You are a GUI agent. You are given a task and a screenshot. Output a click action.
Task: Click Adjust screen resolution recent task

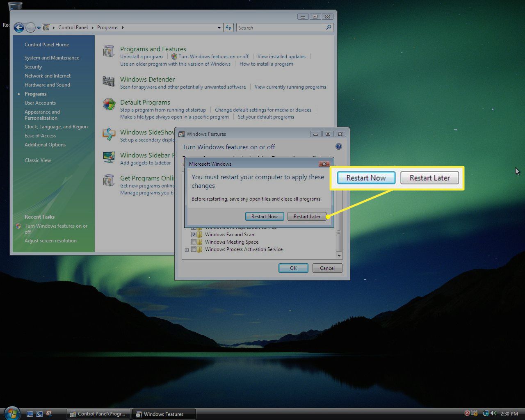50,241
